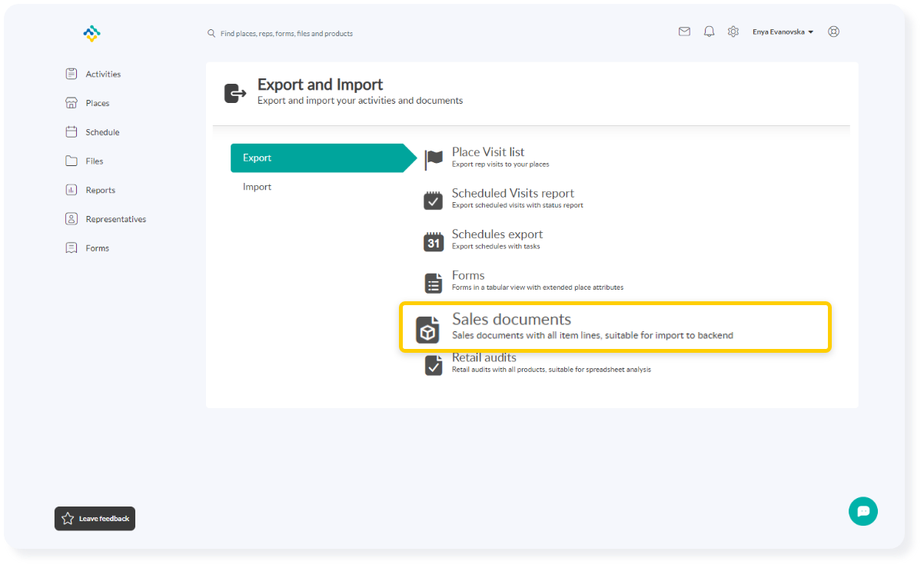Click the Export and Import header icon

[x=235, y=94]
